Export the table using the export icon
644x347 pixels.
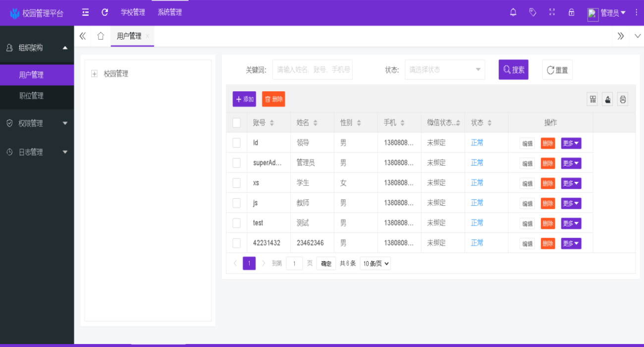pyautogui.click(x=607, y=99)
